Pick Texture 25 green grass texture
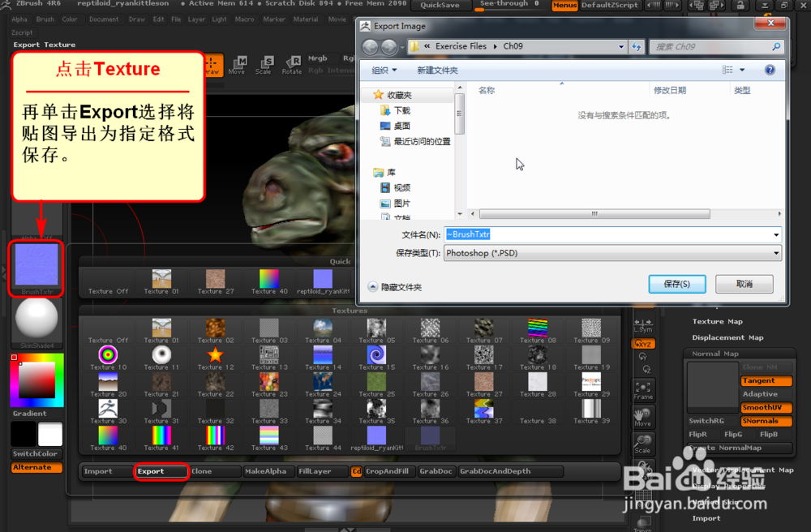Image resolution: width=811 pixels, height=532 pixels. (x=376, y=385)
